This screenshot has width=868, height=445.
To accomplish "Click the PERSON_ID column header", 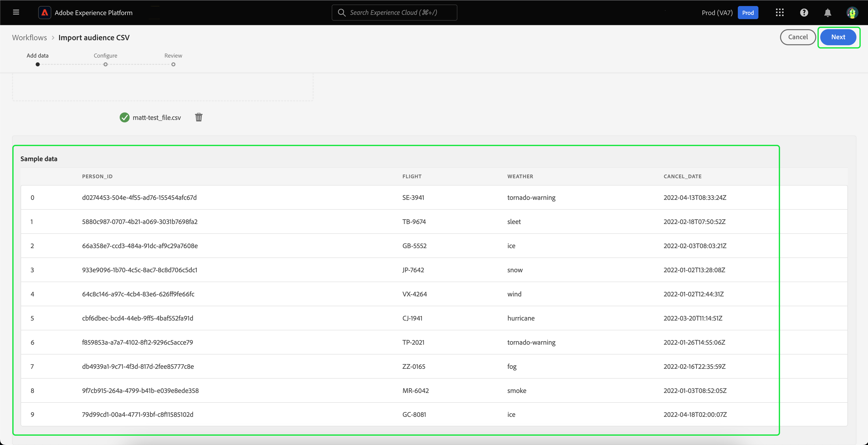I will (x=98, y=176).
